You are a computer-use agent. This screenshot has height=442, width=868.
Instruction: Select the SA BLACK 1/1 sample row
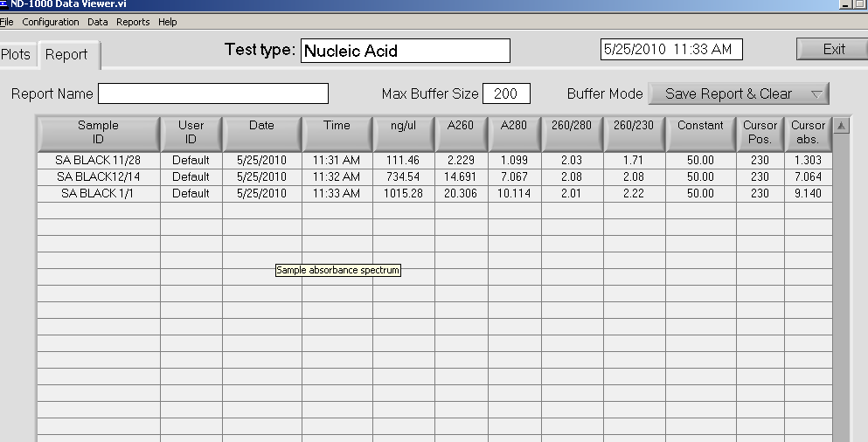click(x=434, y=194)
